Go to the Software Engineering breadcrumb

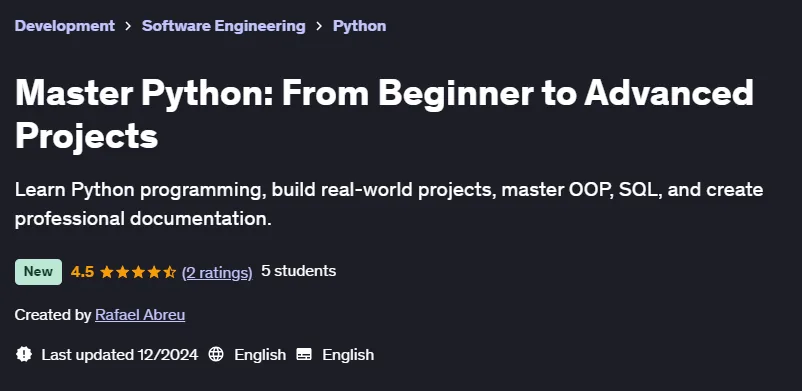224,26
